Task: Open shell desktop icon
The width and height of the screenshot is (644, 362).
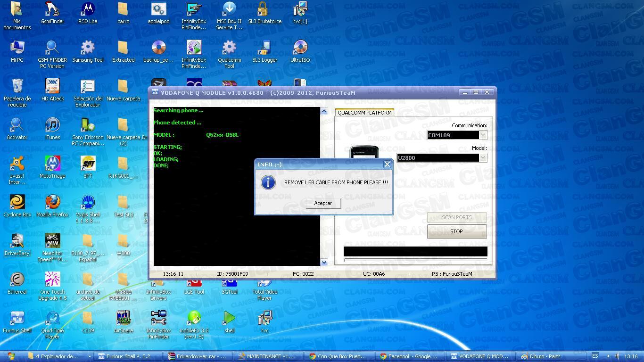Action: click(229, 322)
